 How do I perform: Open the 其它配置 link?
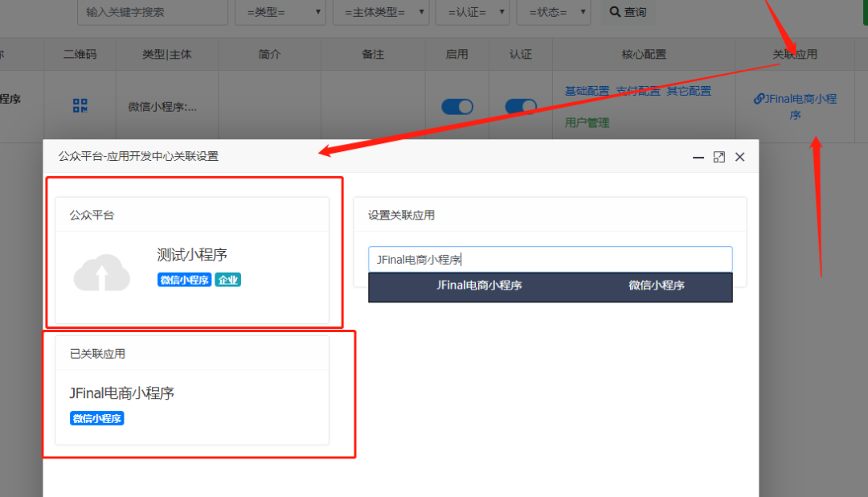tap(689, 91)
